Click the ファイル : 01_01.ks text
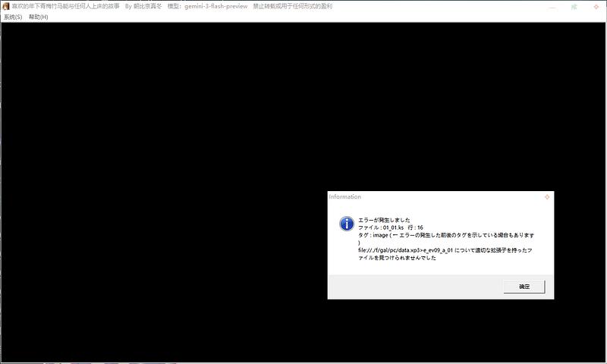The image size is (607, 364). pyautogui.click(x=381, y=227)
